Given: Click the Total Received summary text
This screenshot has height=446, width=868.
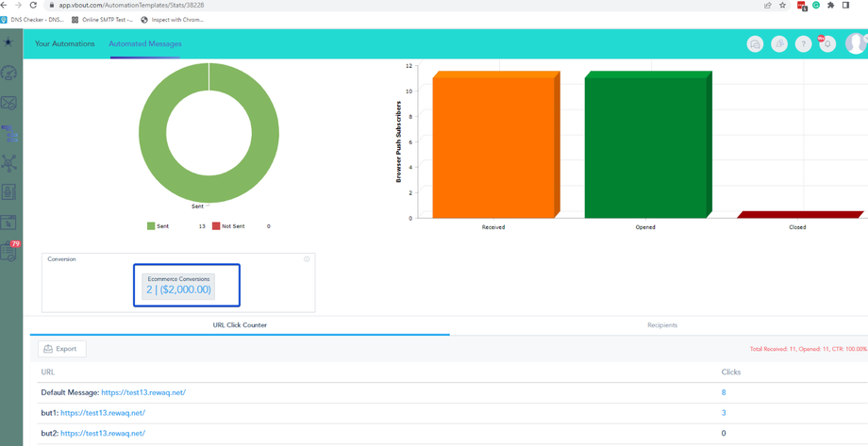Looking at the screenshot, I should (809, 349).
